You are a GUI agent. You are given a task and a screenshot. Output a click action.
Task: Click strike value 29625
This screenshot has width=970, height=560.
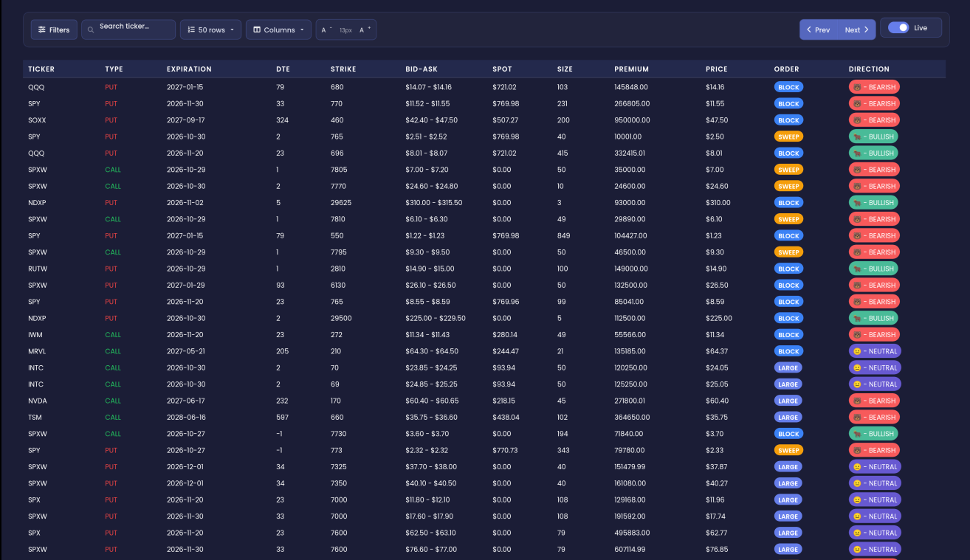pyautogui.click(x=340, y=203)
